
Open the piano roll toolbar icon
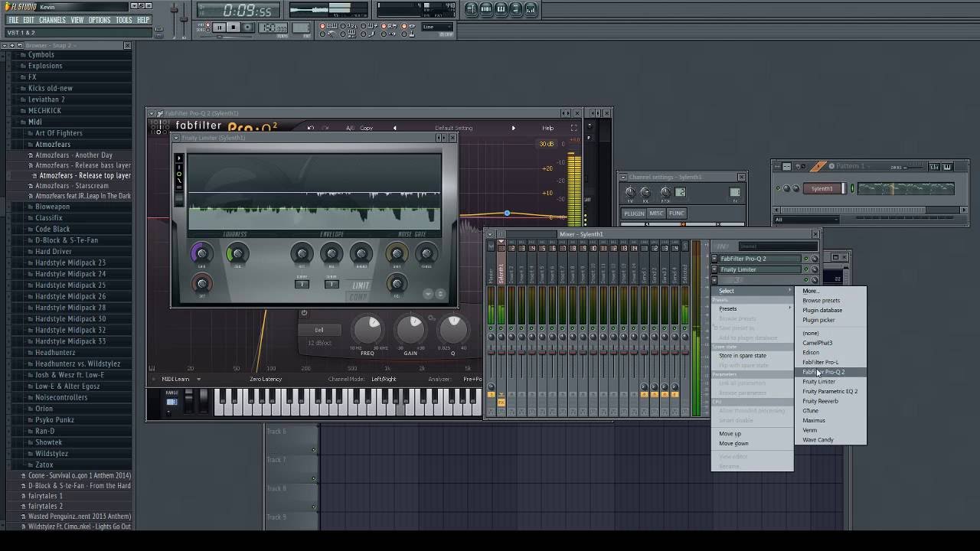[x=501, y=9]
